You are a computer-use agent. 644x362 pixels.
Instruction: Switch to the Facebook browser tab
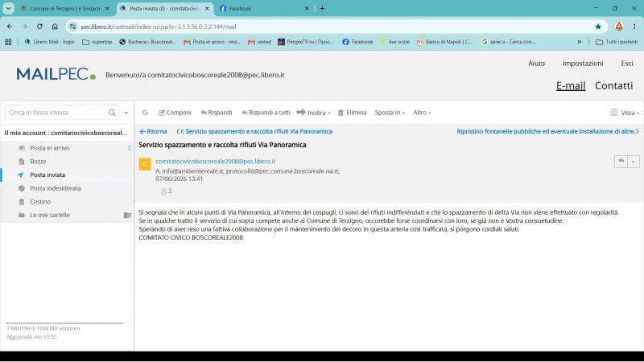pos(263,8)
